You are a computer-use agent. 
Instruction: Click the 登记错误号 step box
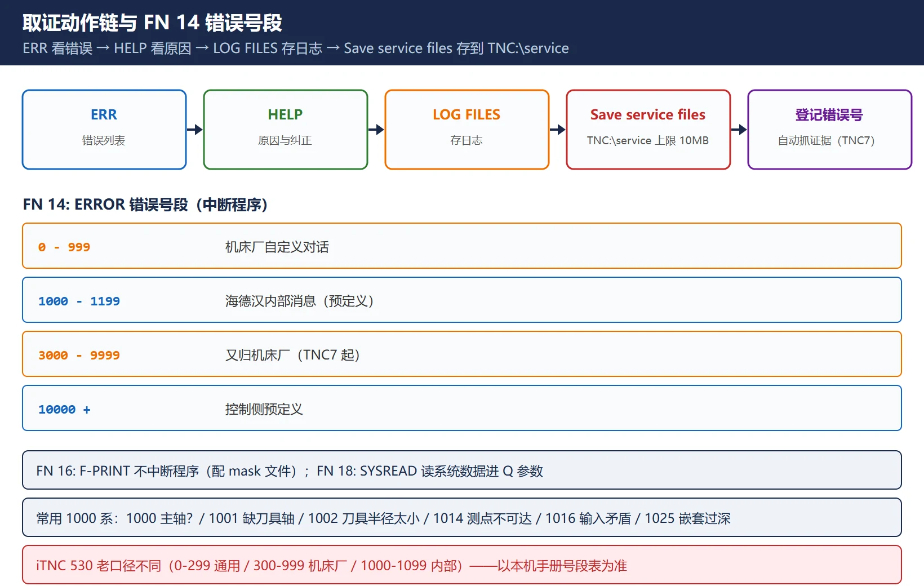pos(830,130)
